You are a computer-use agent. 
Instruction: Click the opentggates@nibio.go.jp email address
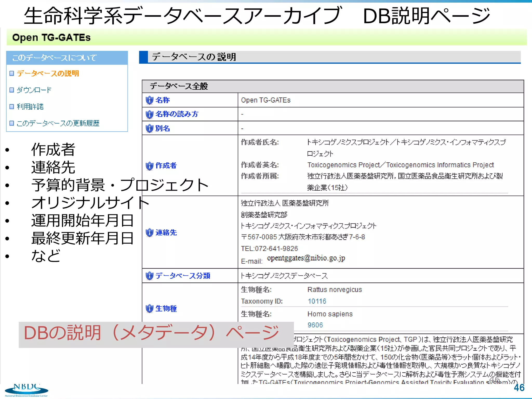tap(306, 258)
